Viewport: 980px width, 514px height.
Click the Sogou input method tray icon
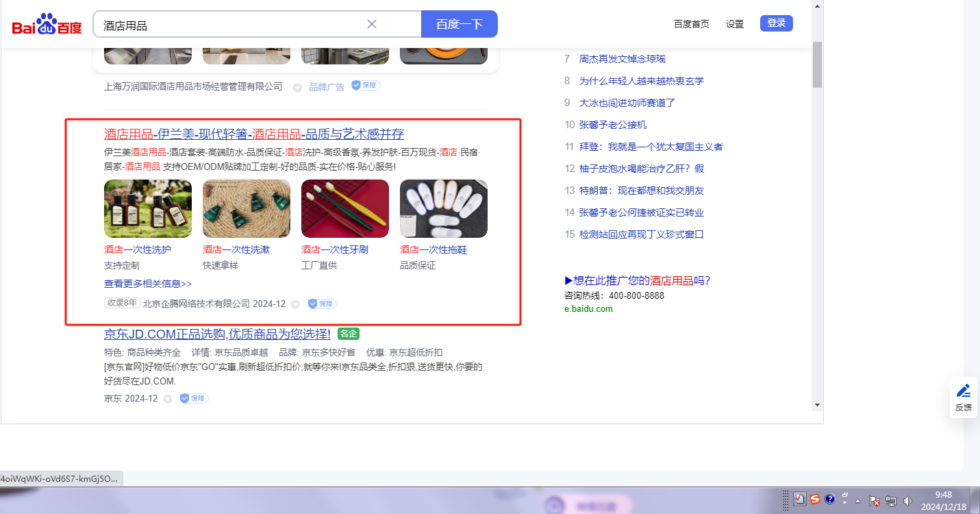point(815,499)
